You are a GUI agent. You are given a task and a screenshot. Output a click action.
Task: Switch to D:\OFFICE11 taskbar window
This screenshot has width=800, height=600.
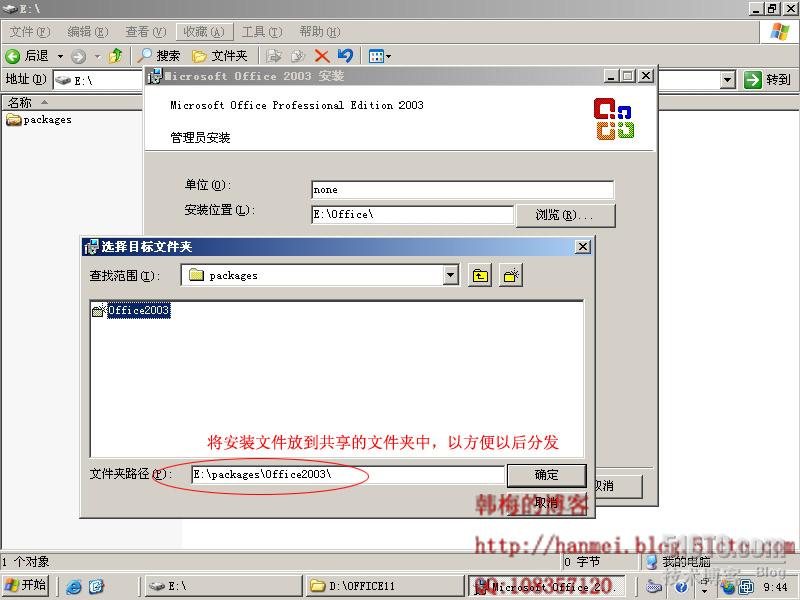tap(385, 586)
